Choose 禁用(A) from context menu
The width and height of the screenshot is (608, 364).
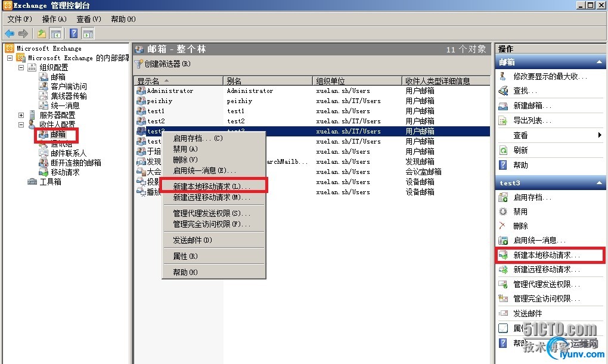pos(214,149)
